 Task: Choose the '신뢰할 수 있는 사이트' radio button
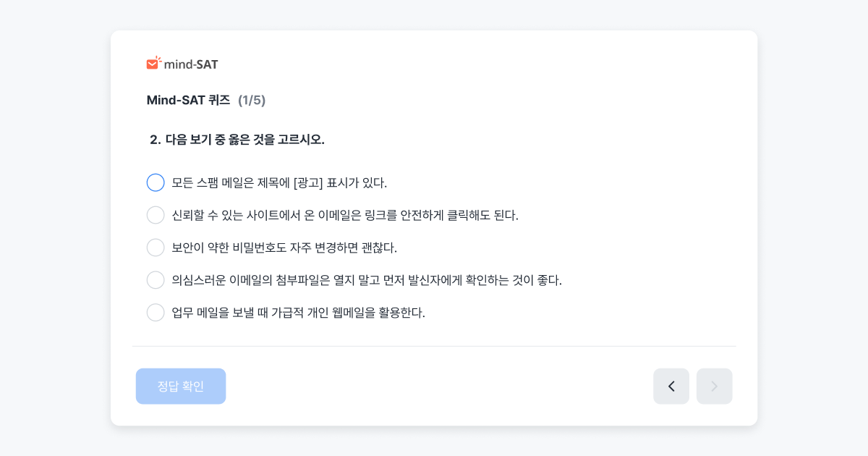[x=156, y=215]
